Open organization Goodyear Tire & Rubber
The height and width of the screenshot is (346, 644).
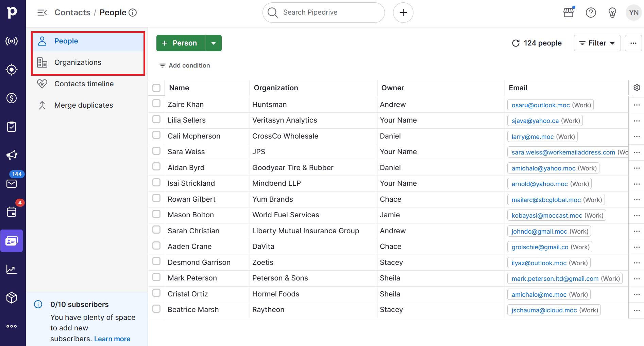[293, 168]
